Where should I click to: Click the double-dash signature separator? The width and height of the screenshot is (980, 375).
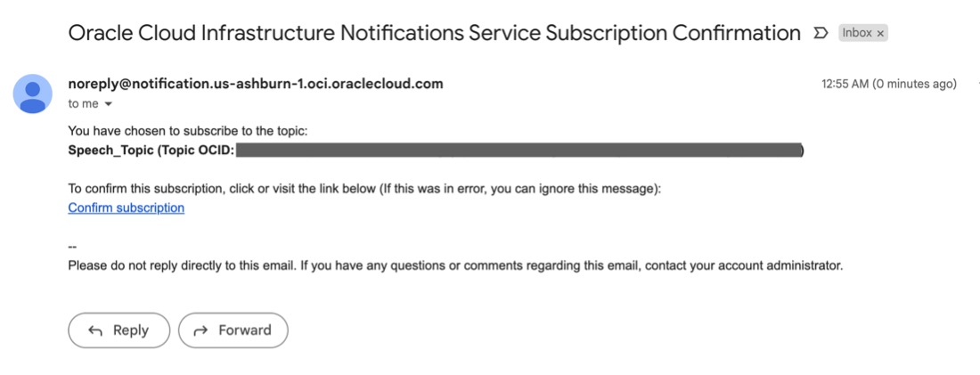pyautogui.click(x=73, y=246)
